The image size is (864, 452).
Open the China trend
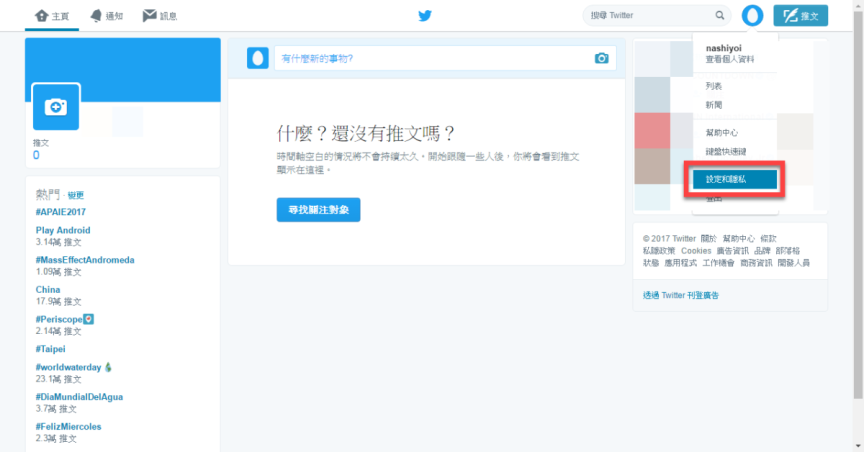48,289
